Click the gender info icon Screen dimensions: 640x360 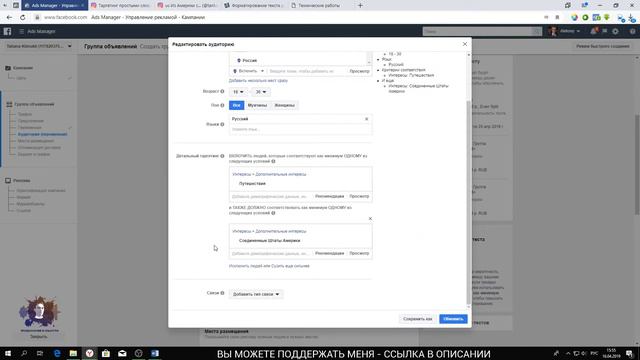[222, 105]
